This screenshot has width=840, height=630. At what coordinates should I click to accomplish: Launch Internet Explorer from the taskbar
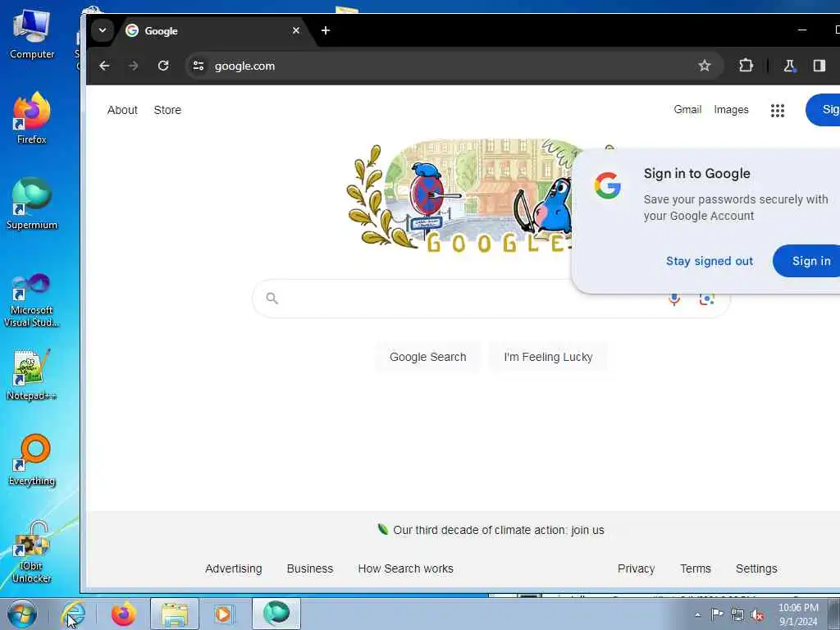pos(73,614)
